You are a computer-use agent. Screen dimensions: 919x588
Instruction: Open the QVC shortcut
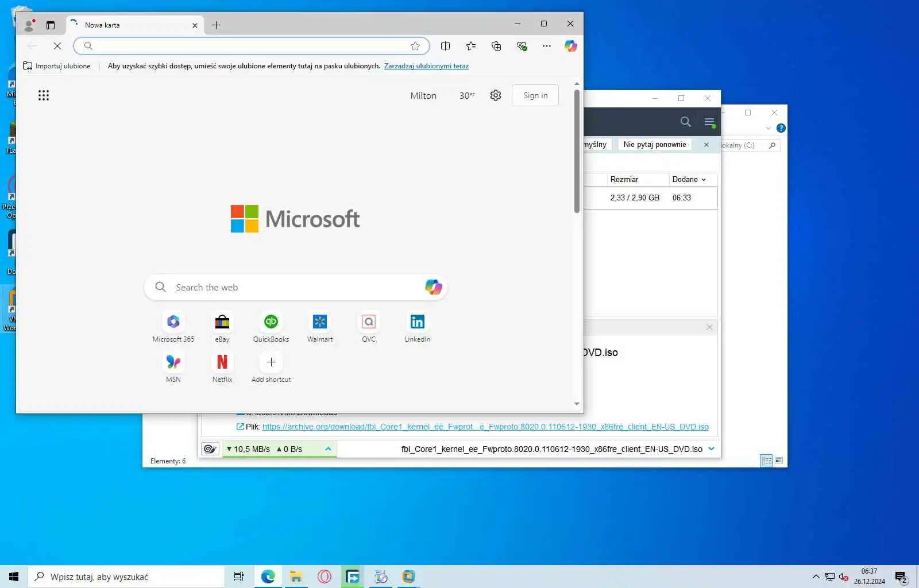point(369,328)
